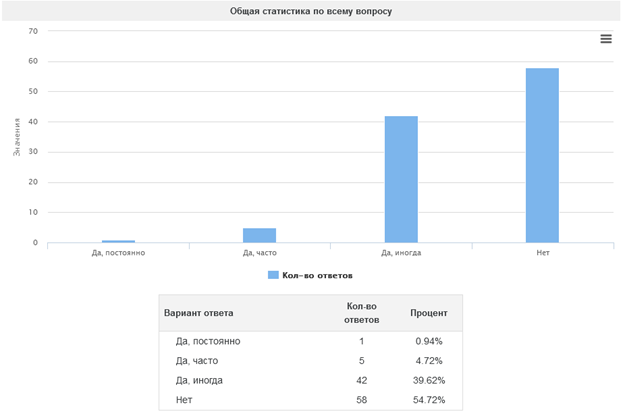Click the y-axis tick label 70
623x418 pixels.
(33, 31)
